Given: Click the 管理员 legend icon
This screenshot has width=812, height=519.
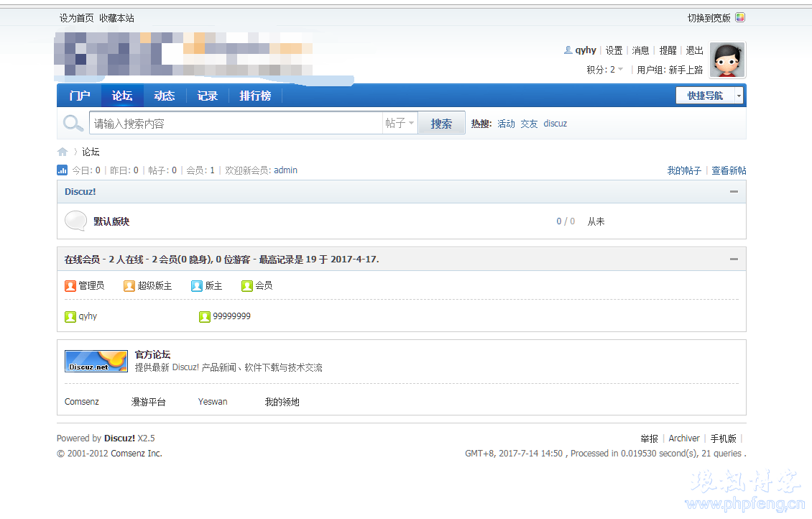Looking at the screenshot, I should coord(70,286).
